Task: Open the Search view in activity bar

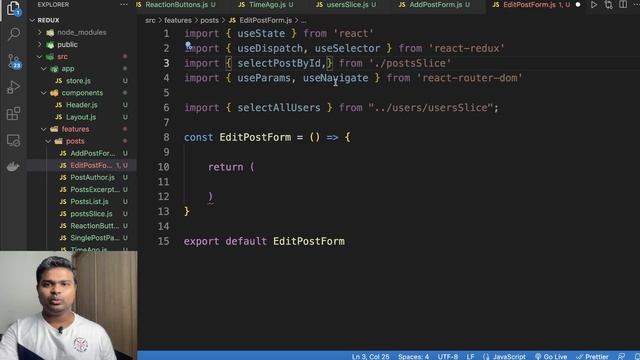Action: pos(13,34)
